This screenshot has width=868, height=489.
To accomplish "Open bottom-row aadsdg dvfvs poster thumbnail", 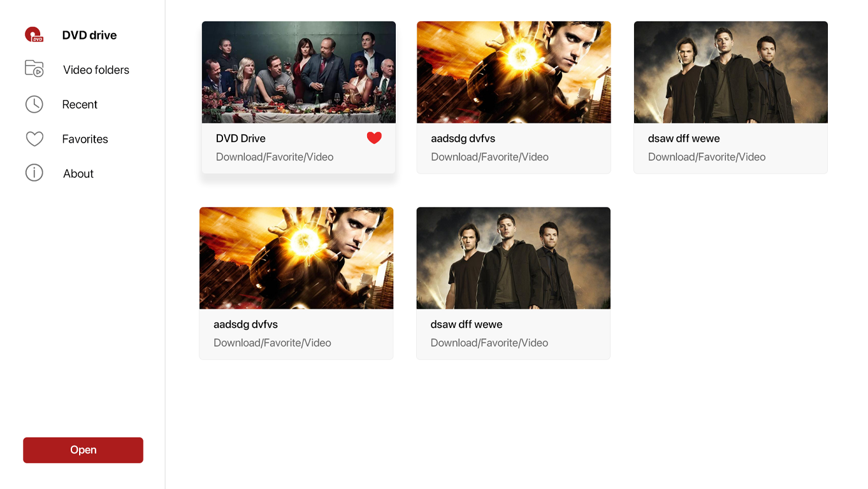I will (x=296, y=258).
